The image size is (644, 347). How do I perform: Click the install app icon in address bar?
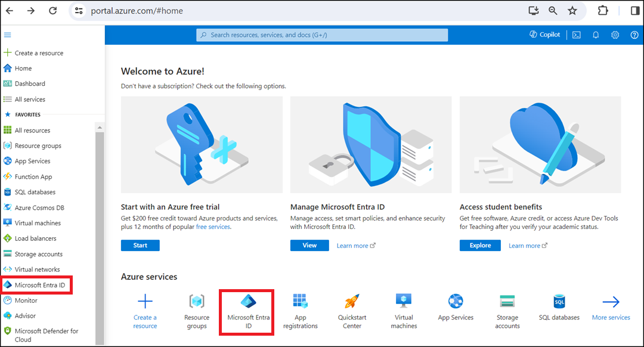pos(534,11)
